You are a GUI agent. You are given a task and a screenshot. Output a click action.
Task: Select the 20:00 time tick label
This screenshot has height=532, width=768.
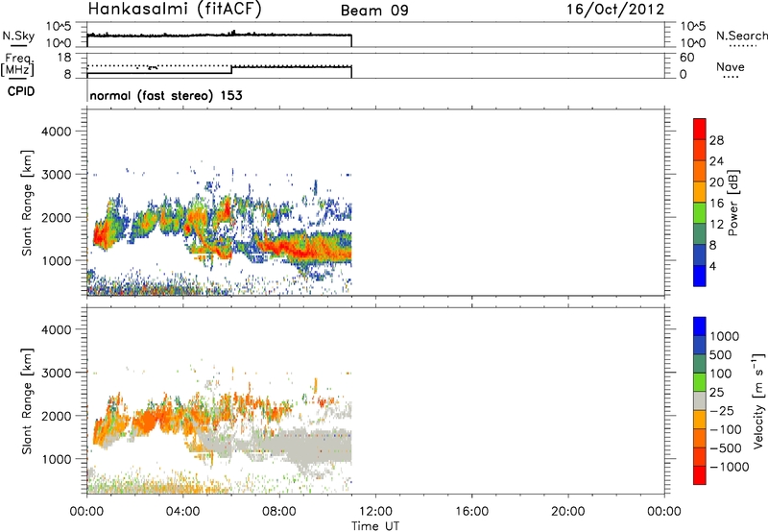click(568, 512)
